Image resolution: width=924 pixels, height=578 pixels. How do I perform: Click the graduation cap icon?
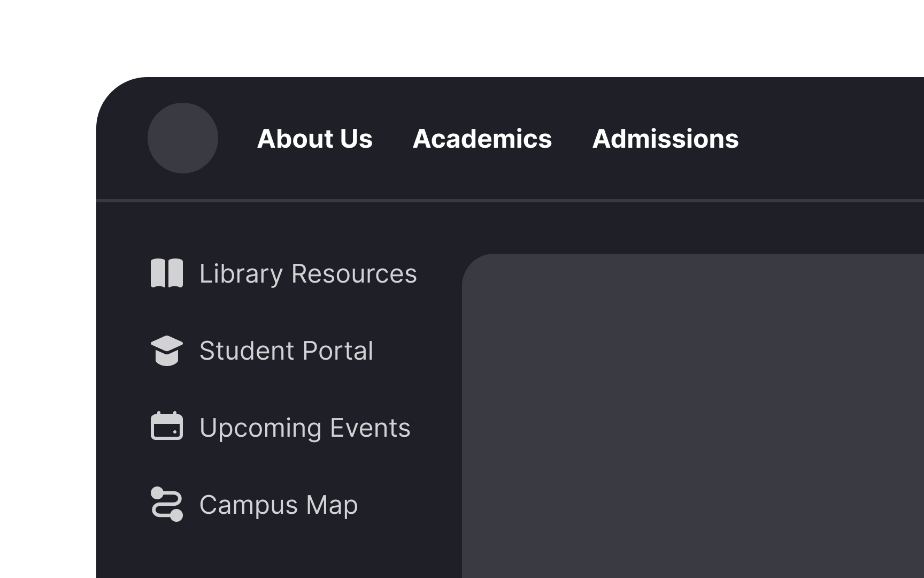coord(167,351)
